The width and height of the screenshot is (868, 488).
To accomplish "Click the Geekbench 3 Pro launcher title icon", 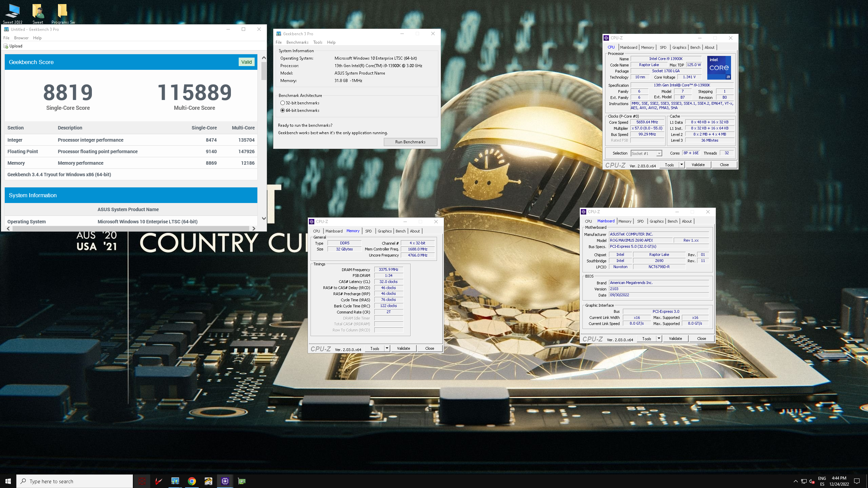I will point(279,34).
